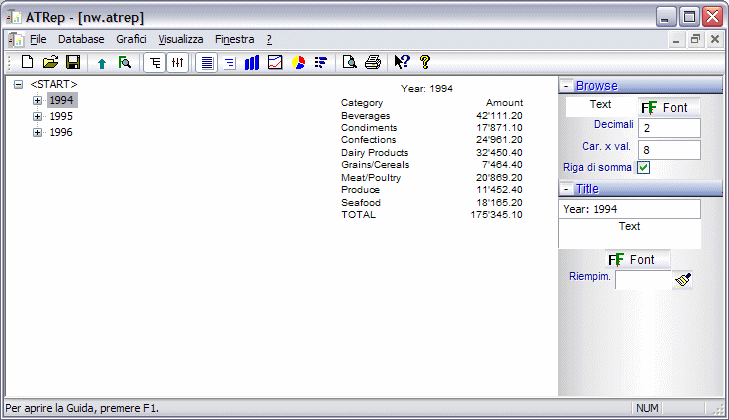729x420 pixels.
Task: Open the Grafici menu
Action: point(131,40)
